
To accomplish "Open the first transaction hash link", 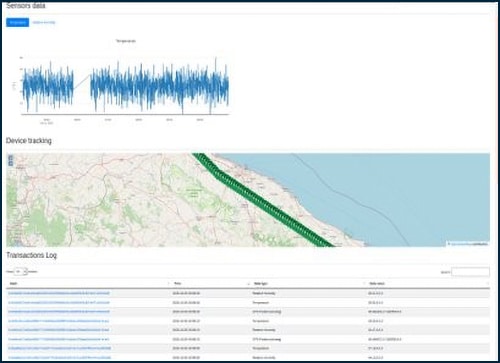I will click(59, 293).
